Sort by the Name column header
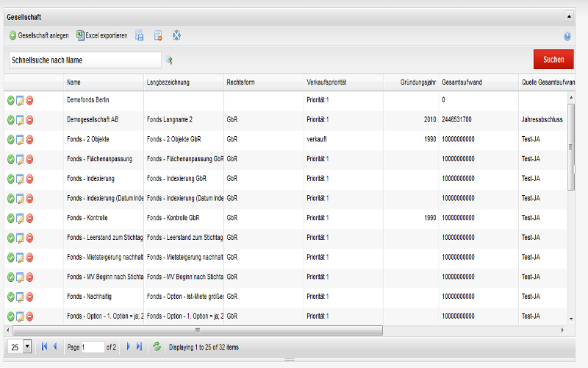 pyautogui.click(x=104, y=82)
